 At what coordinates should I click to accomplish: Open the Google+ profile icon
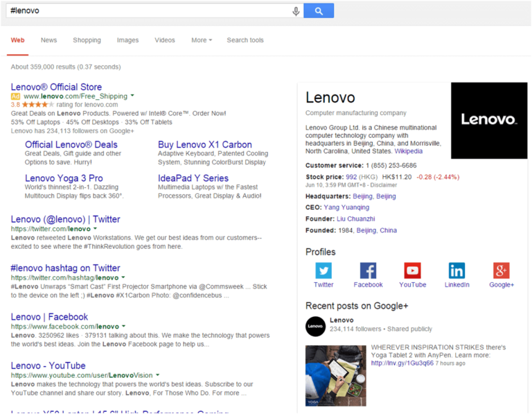point(502,270)
